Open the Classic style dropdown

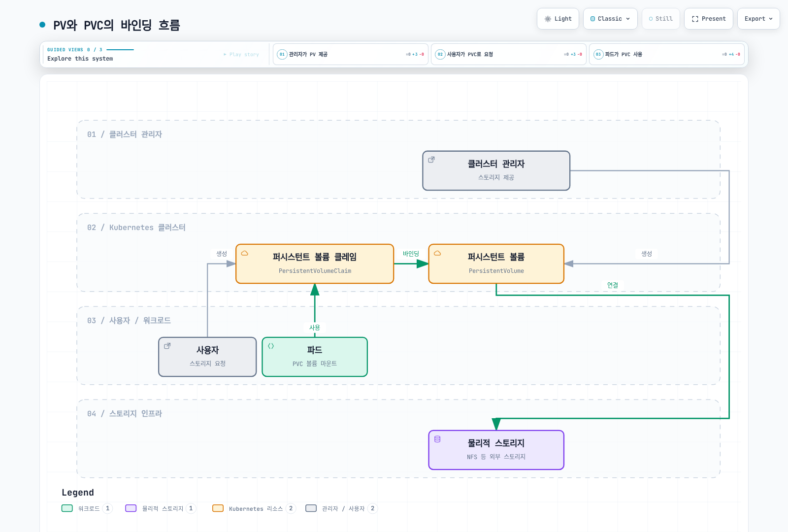click(610, 19)
